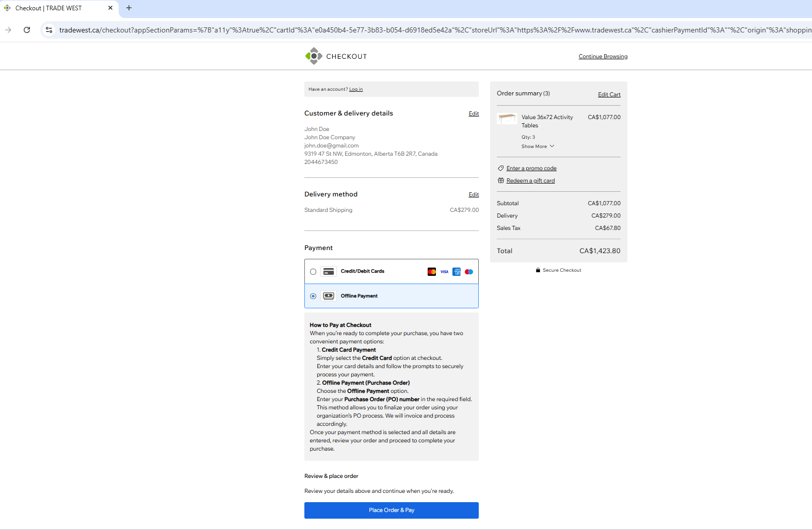Click the Trade West logo icon

point(313,56)
